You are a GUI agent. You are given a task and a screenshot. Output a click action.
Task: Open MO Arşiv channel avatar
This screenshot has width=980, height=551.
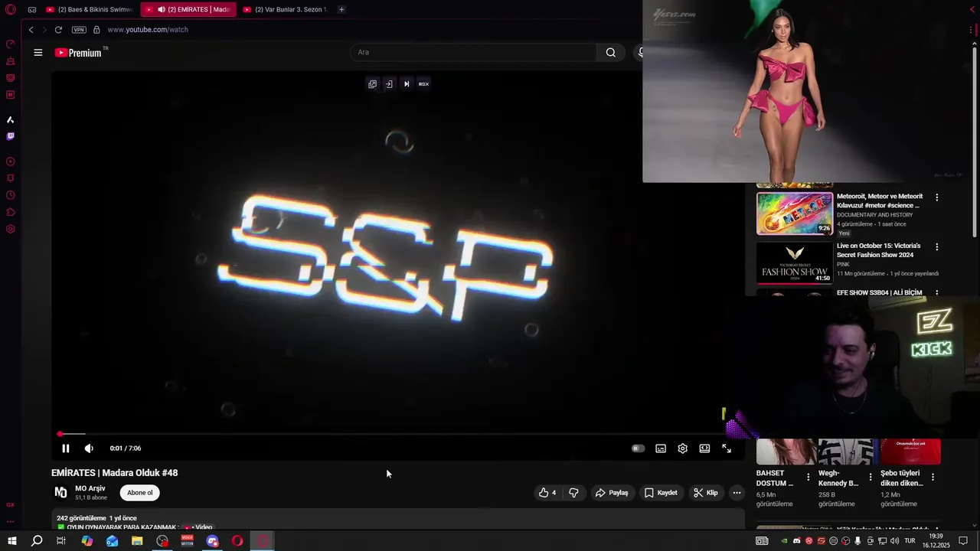pos(60,493)
